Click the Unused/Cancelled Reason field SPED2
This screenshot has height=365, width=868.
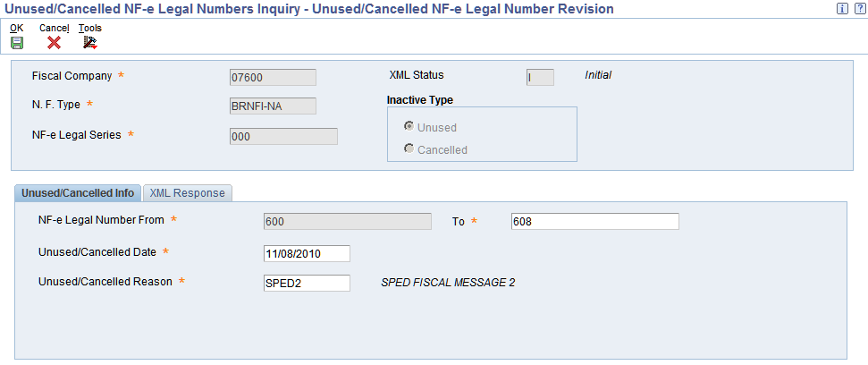click(x=308, y=283)
